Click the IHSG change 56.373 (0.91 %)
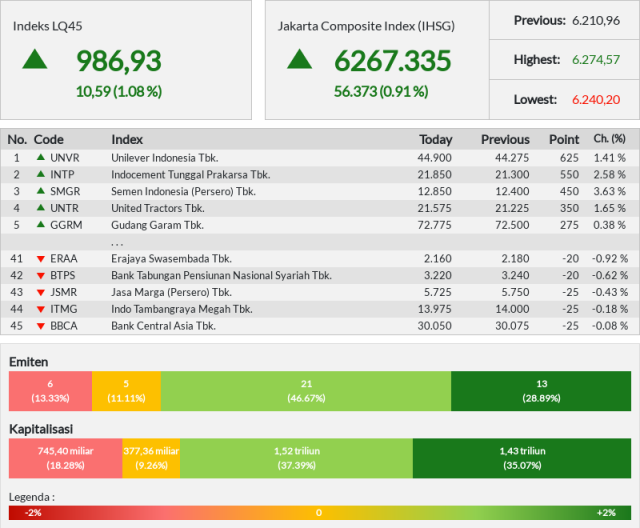 [x=381, y=91]
